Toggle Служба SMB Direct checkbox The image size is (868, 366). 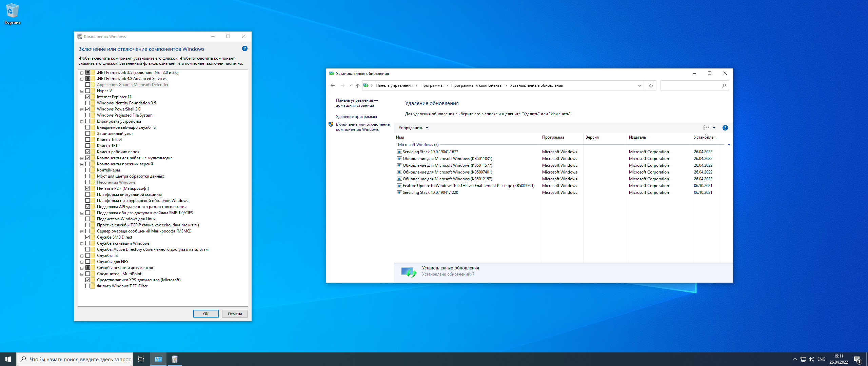click(x=88, y=237)
